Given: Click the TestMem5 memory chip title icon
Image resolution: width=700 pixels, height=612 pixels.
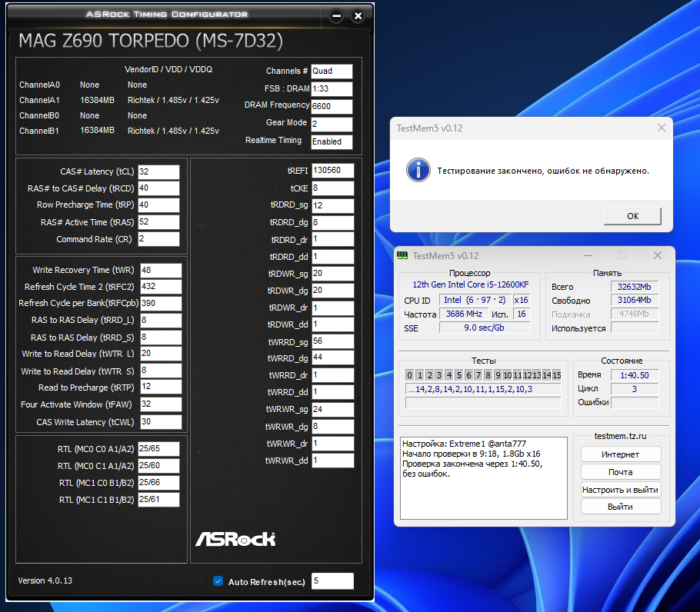Looking at the screenshot, I should point(402,255).
